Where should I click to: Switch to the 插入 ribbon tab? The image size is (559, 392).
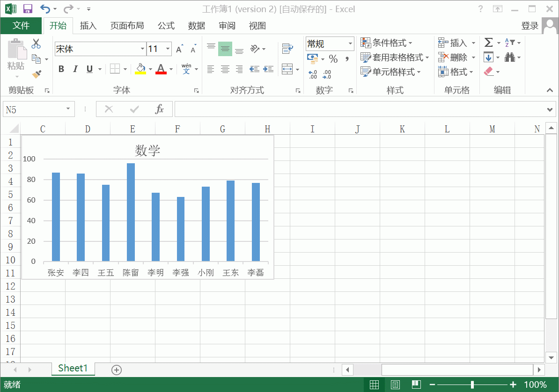coord(88,26)
